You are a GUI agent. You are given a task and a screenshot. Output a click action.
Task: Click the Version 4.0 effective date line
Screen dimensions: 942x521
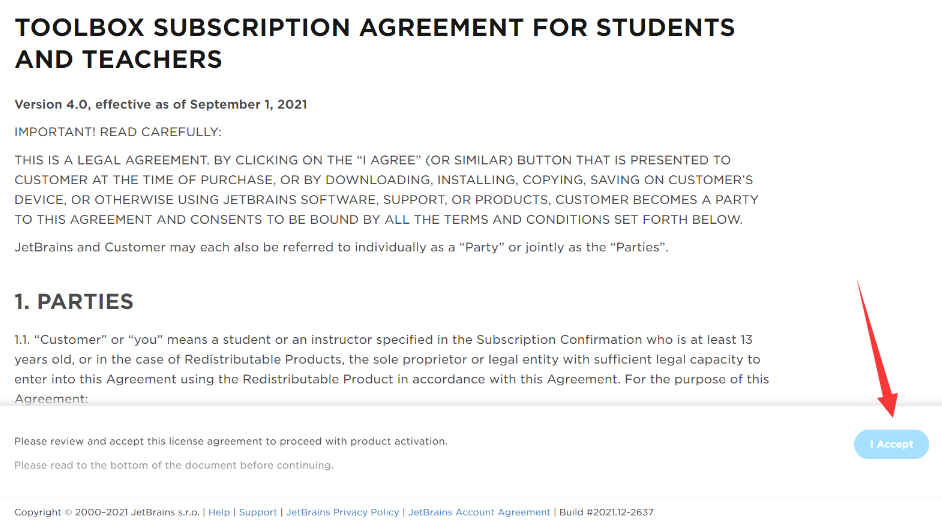coord(161,104)
